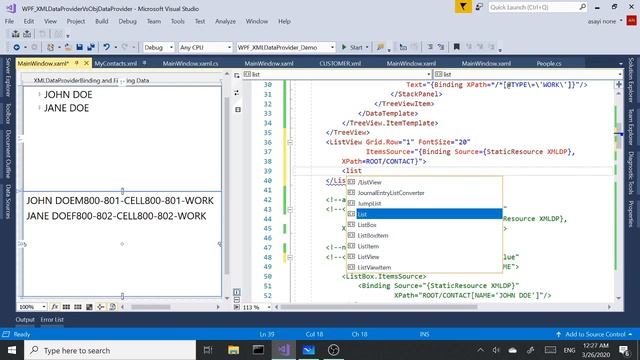
Task: Open the Output panel tab
Action: [25, 320]
